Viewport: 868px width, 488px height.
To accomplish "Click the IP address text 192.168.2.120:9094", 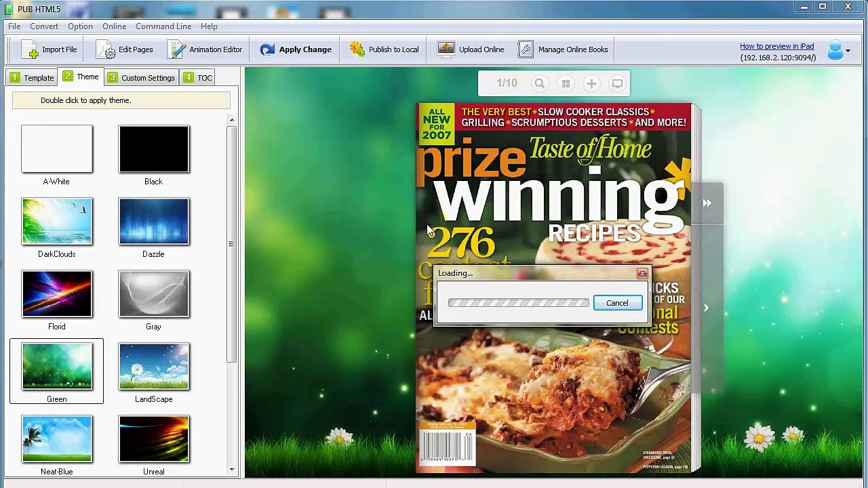I will 778,58.
